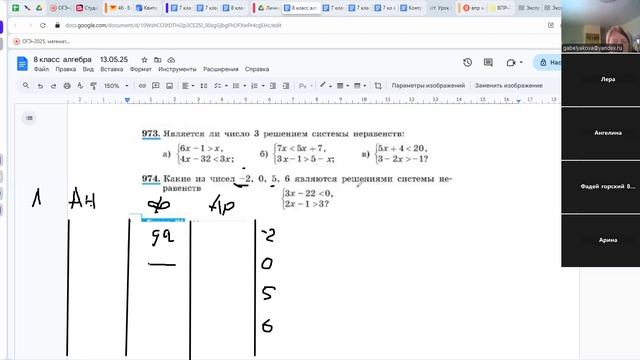
Task: Switch to the Студ browser tab
Action: click(87, 8)
